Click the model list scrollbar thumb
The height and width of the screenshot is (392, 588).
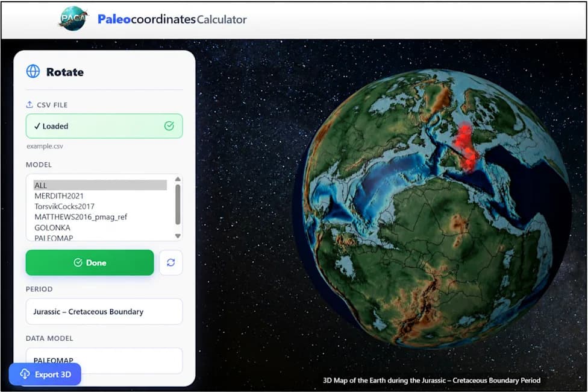click(x=178, y=204)
